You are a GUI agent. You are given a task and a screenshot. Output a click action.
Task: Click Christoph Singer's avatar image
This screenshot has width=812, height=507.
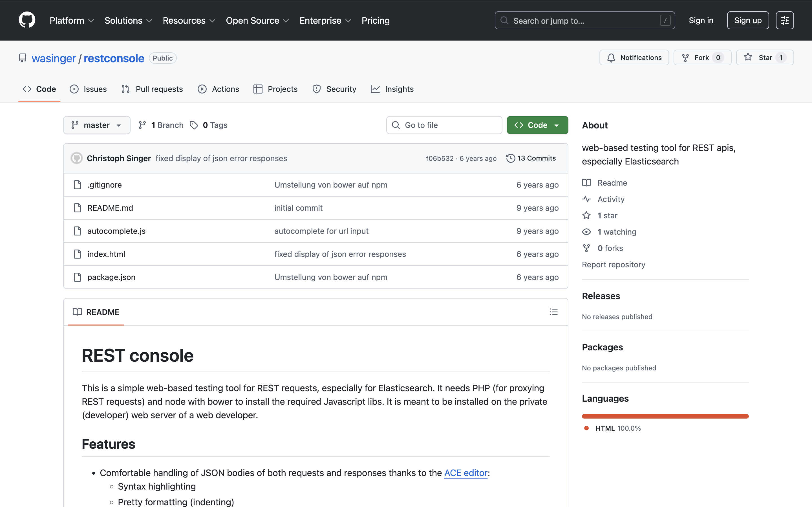point(76,158)
